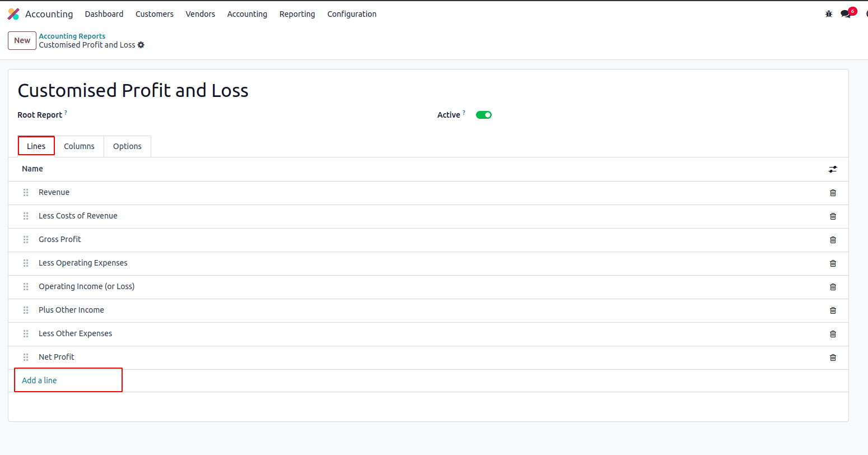
Task: Click the Name column header
Action: click(32, 169)
